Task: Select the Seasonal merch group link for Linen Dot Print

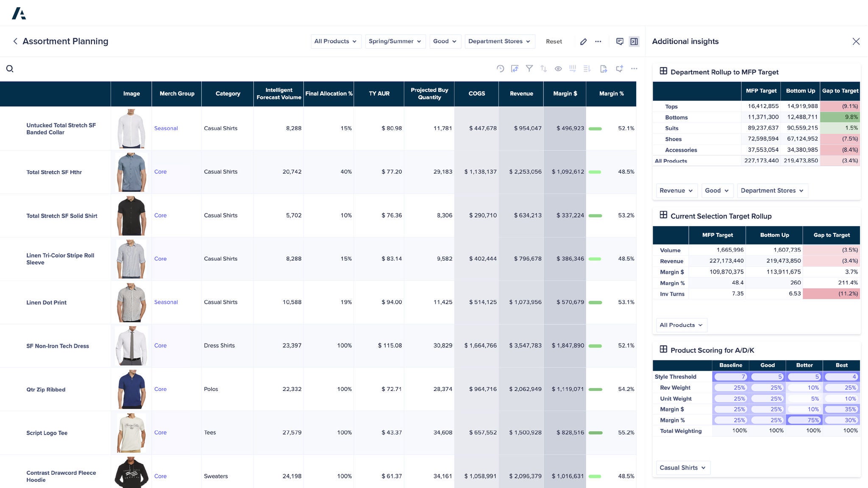Action: [x=166, y=302]
